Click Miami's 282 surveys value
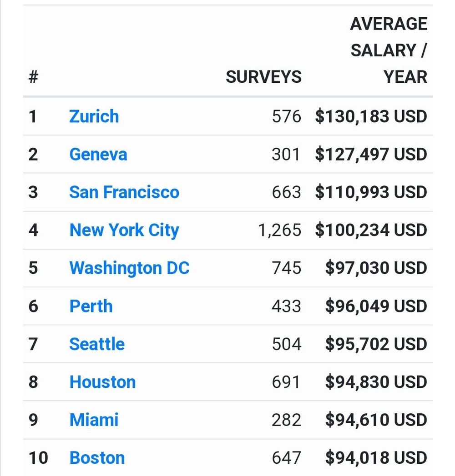 click(286, 420)
